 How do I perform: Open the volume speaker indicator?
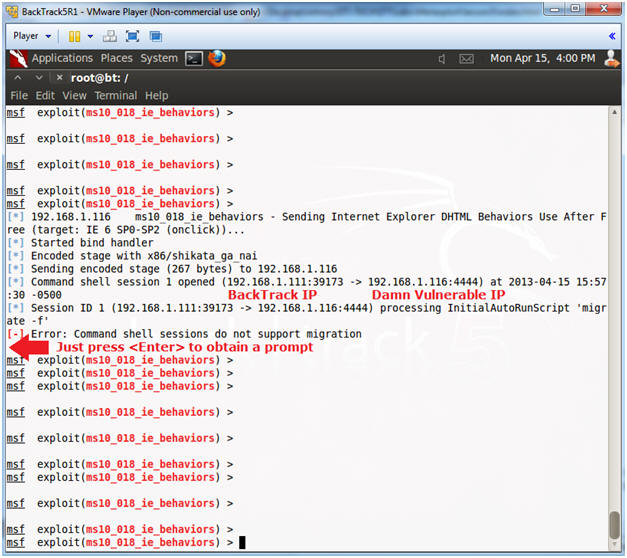pyautogui.click(x=442, y=59)
